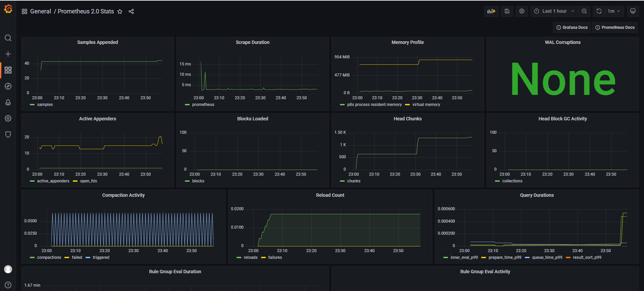Toggle the samples legend series
The image size is (644, 291).
[45, 105]
